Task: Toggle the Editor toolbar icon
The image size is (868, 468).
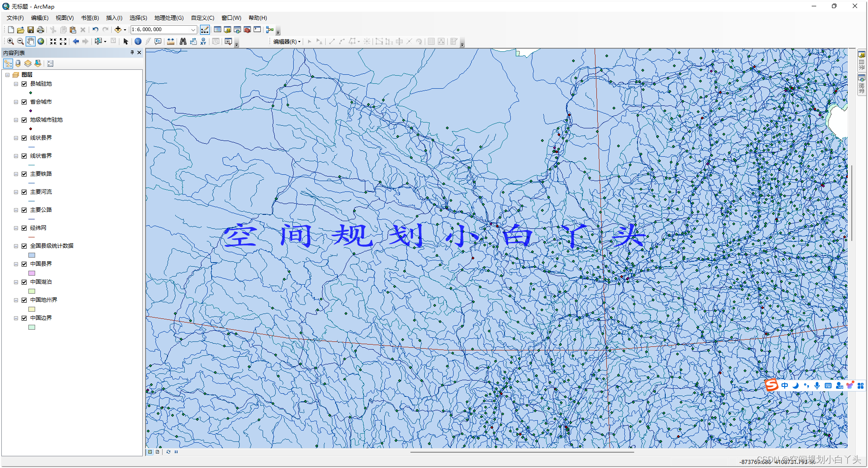Action: (205, 30)
